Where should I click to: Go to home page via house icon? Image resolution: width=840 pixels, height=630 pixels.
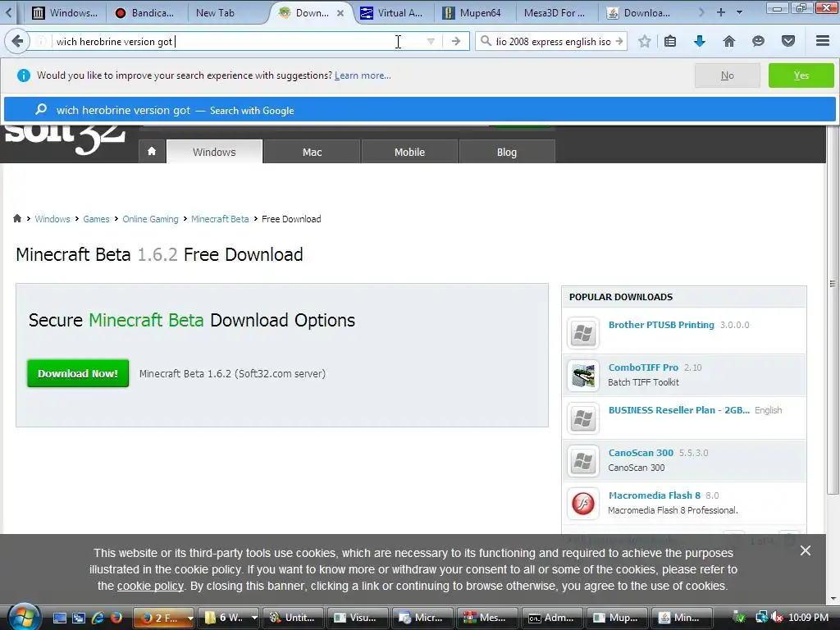728,41
